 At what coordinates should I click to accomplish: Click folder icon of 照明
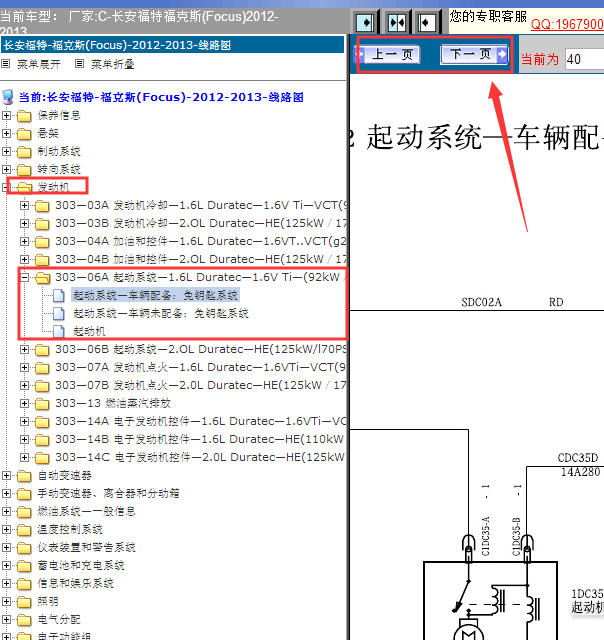tap(24, 602)
